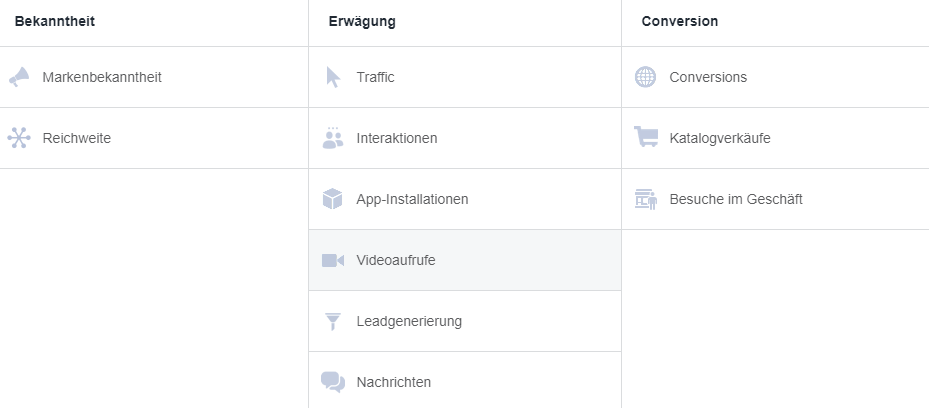This screenshot has width=929, height=408.
Task: Choose the App-Installationen option
Action: [412, 199]
